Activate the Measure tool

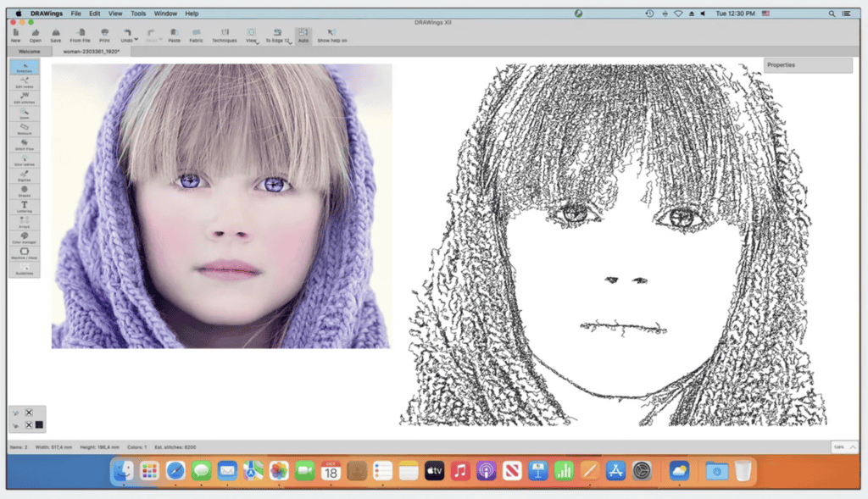click(25, 130)
